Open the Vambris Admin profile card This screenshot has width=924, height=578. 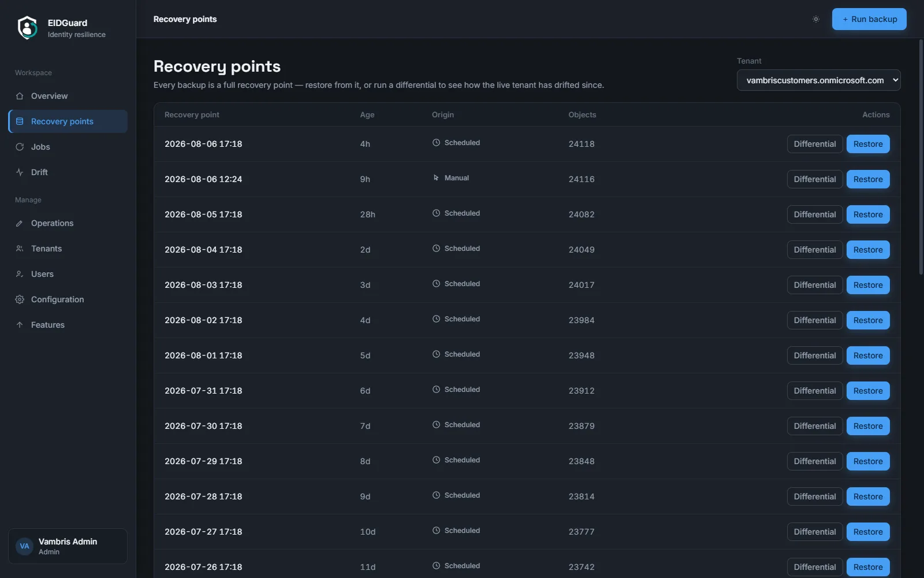(x=68, y=546)
